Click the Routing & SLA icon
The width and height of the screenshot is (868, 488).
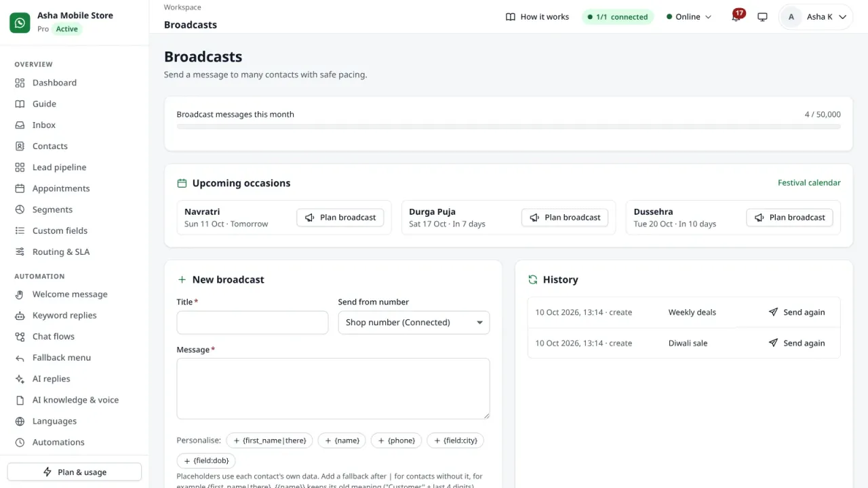20,251
